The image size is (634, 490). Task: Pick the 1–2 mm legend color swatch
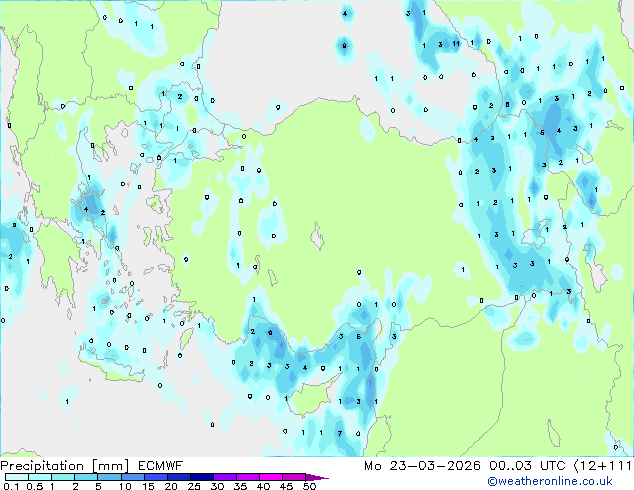coord(63,477)
